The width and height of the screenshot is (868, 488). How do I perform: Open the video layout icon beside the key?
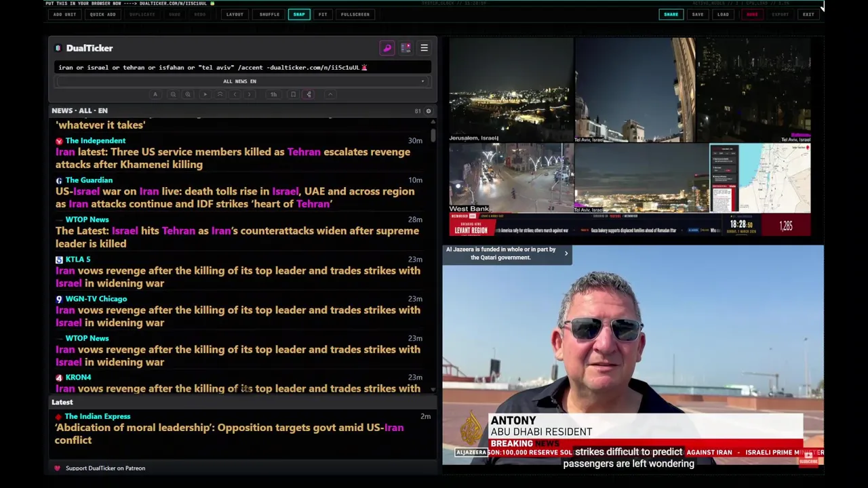pos(406,48)
